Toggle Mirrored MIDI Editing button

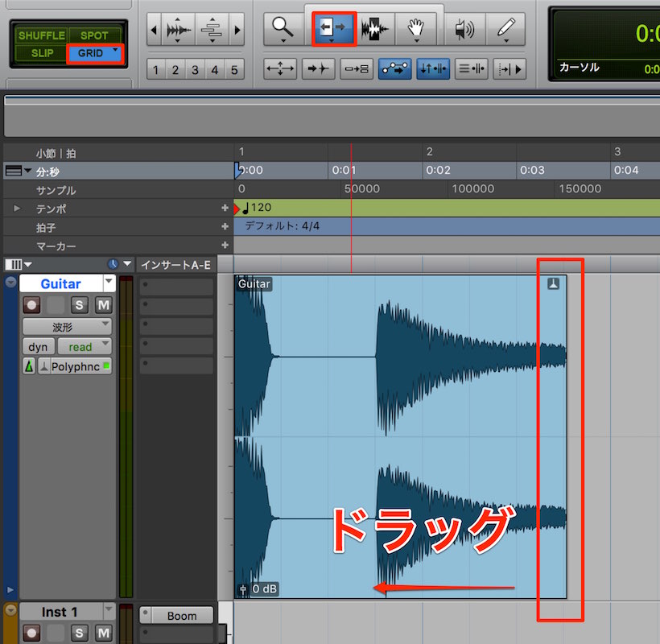[357, 68]
